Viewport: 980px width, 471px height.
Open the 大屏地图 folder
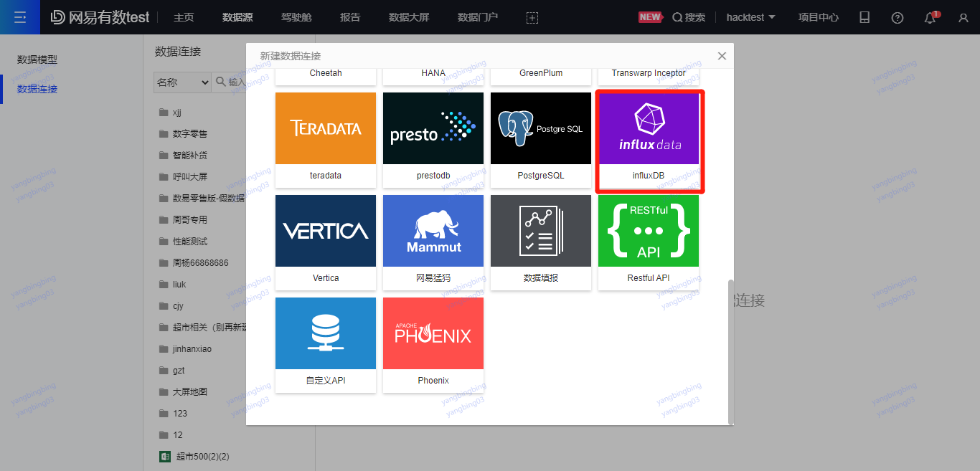point(183,392)
